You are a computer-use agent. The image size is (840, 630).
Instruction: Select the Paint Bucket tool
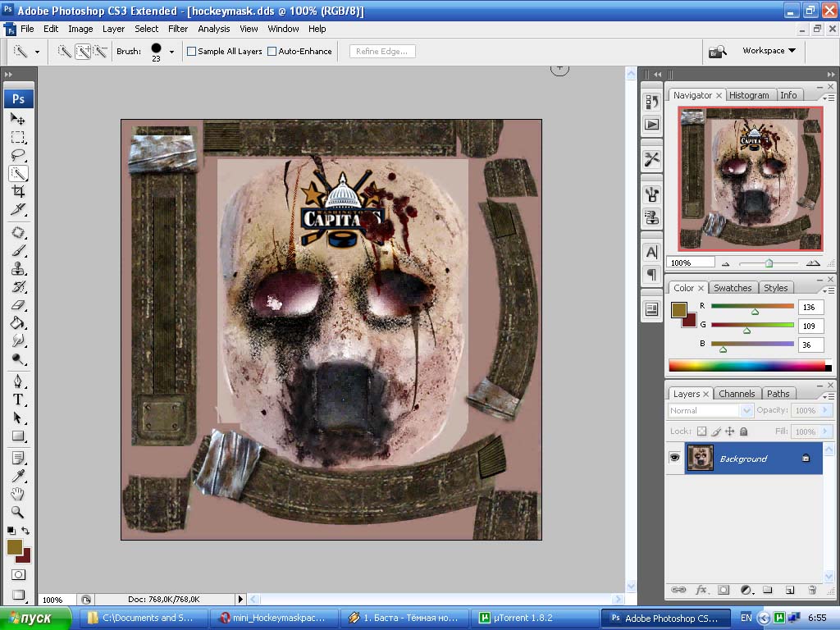click(18, 322)
